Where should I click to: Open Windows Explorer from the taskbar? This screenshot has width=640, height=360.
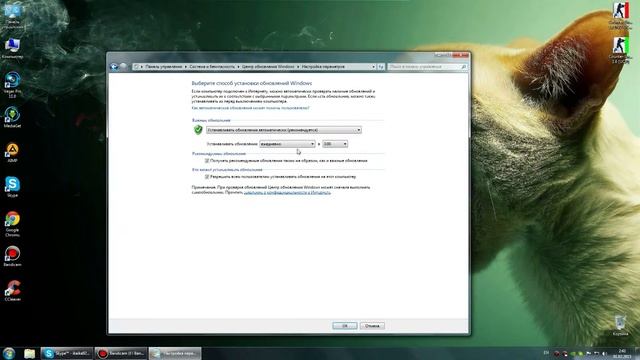(29, 353)
